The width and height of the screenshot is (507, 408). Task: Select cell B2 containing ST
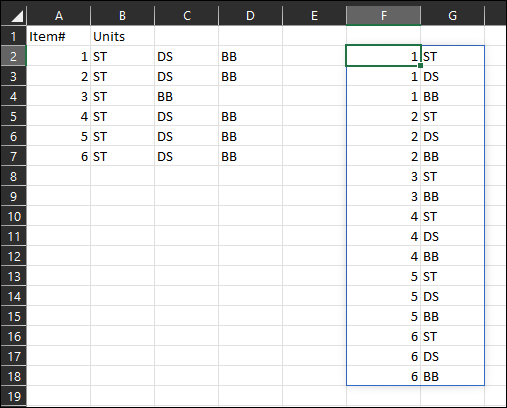[x=122, y=56]
